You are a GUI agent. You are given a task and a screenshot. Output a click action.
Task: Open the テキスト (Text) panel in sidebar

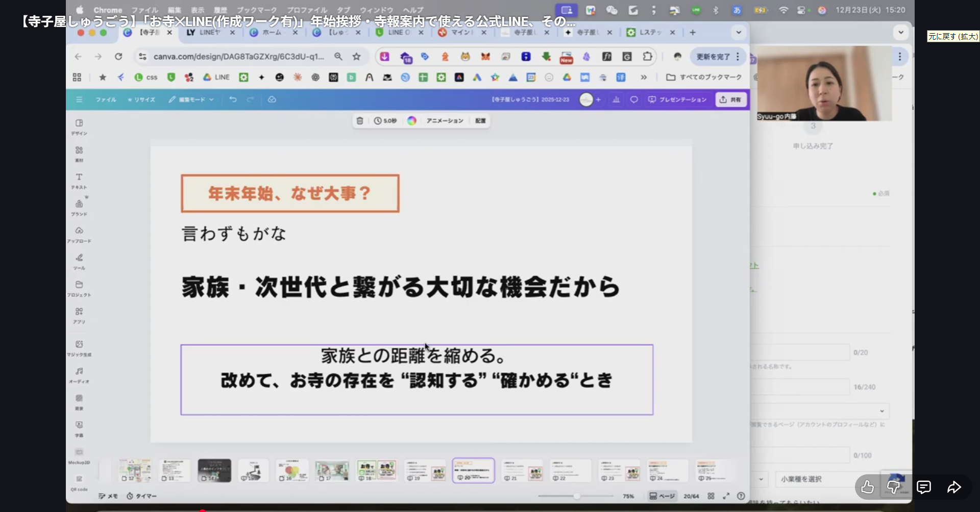(x=79, y=180)
